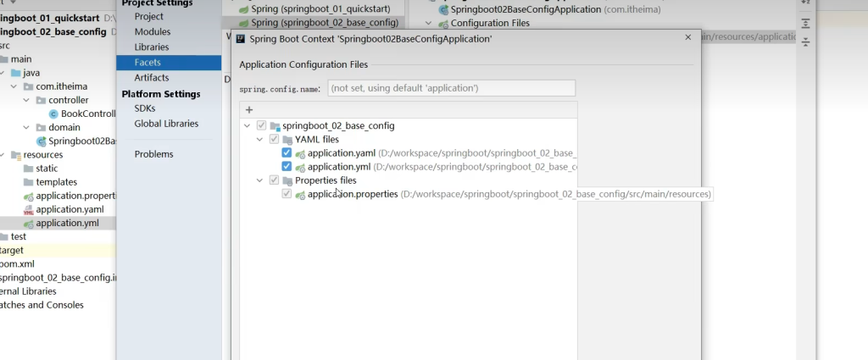The width and height of the screenshot is (868, 360).
Task: Close the Spring Boot Context dialog
Action: tap(687, 37)
